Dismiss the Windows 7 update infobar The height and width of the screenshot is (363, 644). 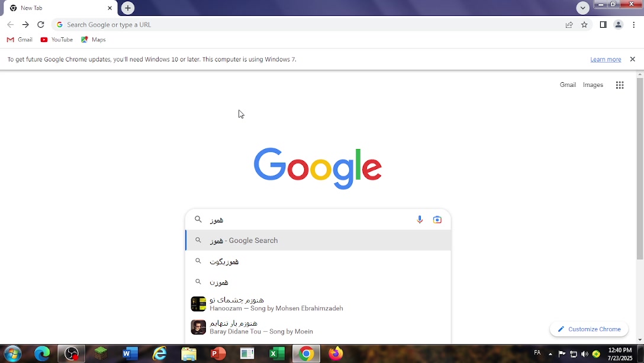(633, 59)
